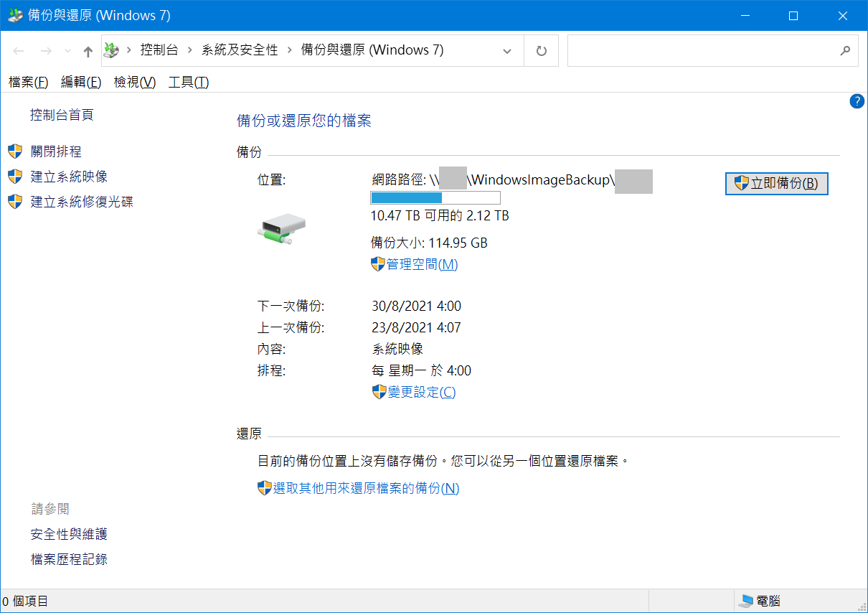The image size is (868, 613).
Task: Open the recent locations dropdown arrow
Action: (x=68, y=52)
